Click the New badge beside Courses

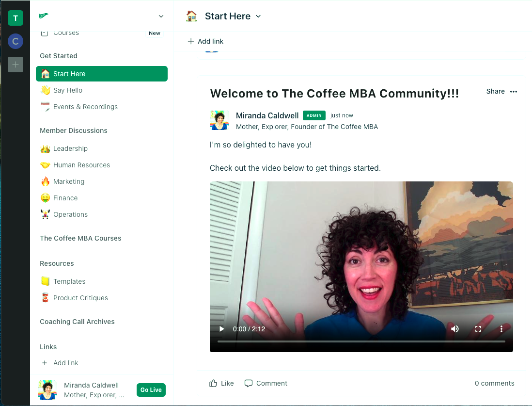point(155,33)
